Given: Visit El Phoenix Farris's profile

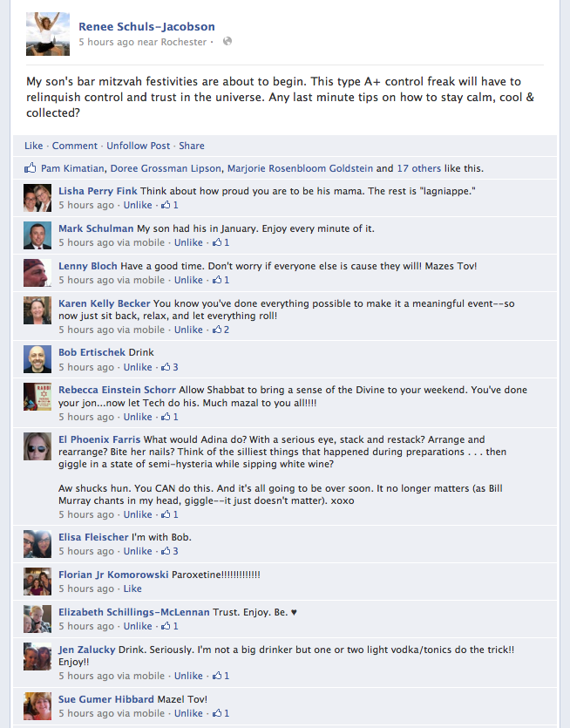Looking at the screenshot, I should [x=99, y=439].
